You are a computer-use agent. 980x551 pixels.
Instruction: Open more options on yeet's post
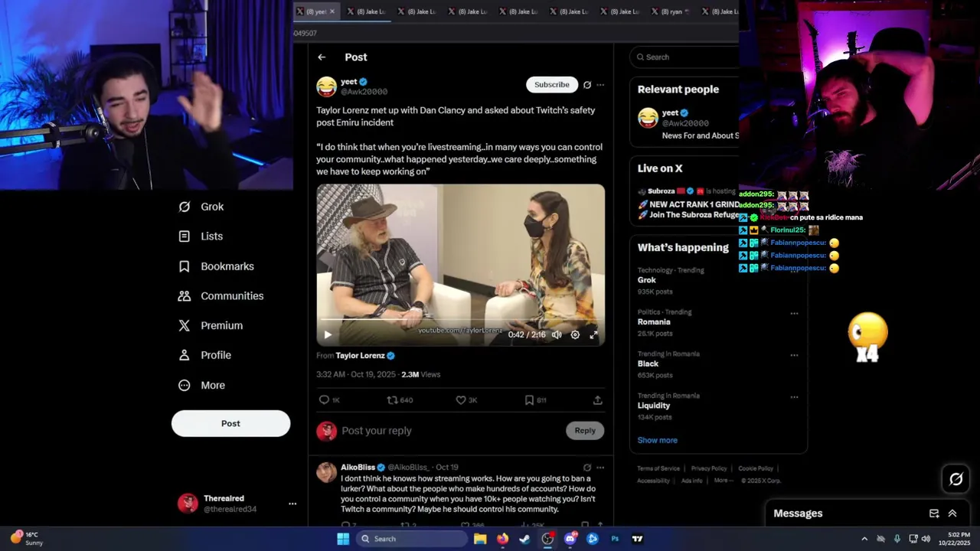[600, 85]
